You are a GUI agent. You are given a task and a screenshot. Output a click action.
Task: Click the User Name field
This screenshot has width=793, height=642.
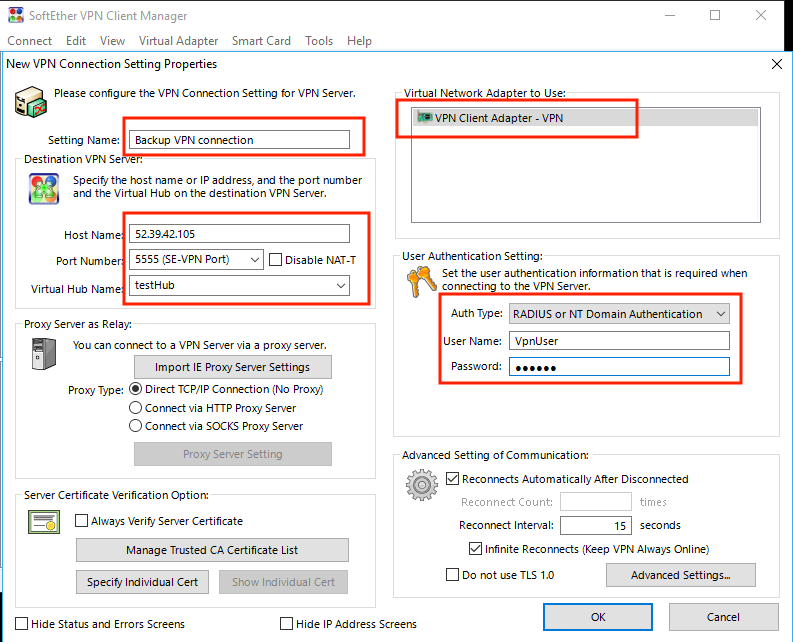click(619, 341)
